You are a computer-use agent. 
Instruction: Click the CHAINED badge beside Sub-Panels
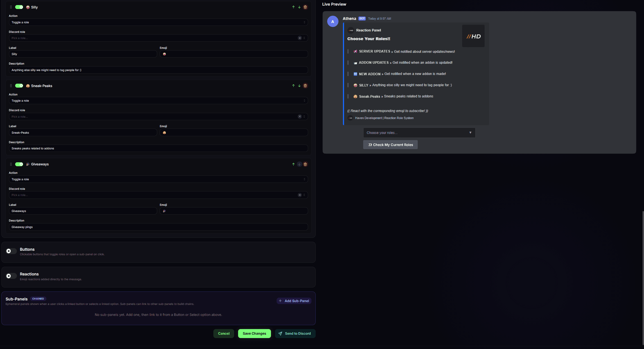click(x=38, y=299)
